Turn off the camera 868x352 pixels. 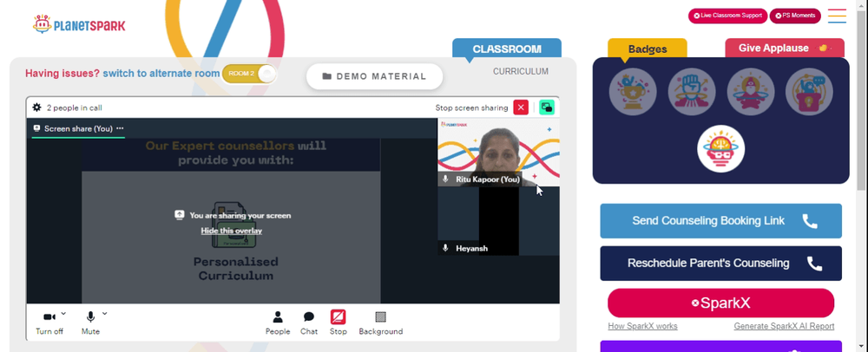[x=49, y=323]
